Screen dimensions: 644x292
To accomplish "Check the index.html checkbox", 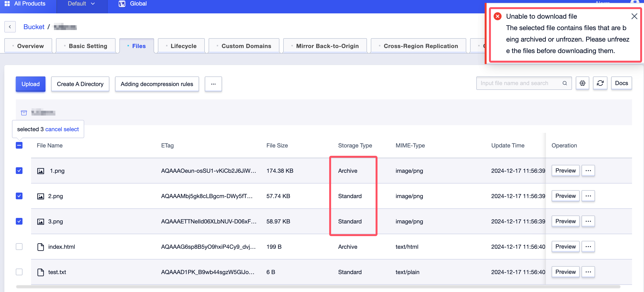I will coord(19,247).
